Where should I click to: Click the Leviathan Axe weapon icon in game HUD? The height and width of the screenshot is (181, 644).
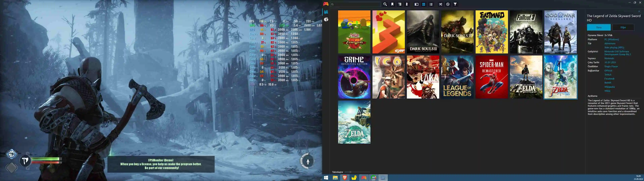click(25, 161)
